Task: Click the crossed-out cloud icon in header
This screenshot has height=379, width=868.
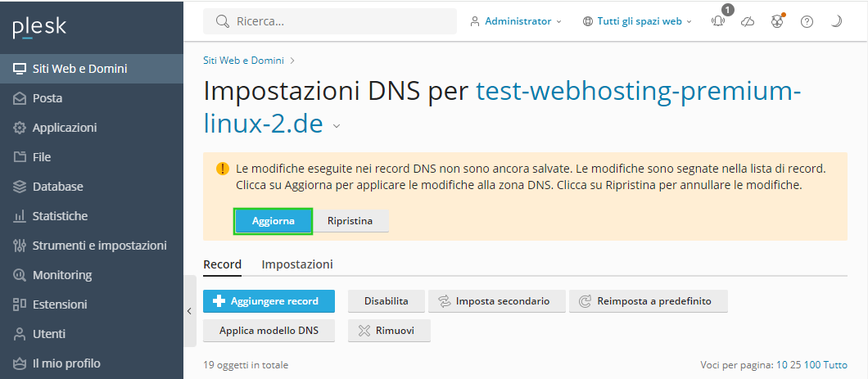Action: pyautogui.click(x=748, y=21)
